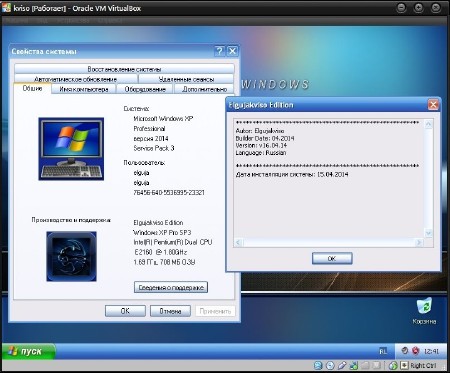Close the Elgujakviso Edition dialog

433,105
